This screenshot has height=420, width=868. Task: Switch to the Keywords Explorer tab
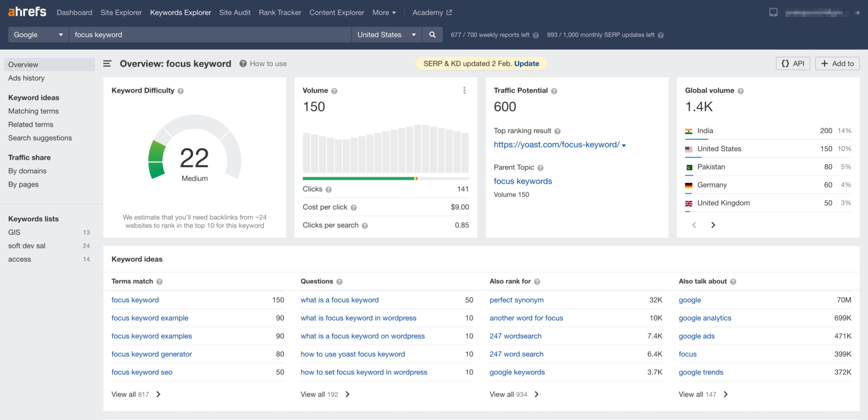click(180, 12)
